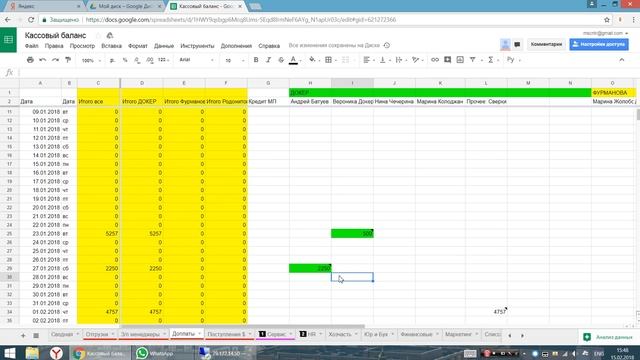Toggle strikethrough formatting
This screenshot has height=360, width=640.
(281, 60)
